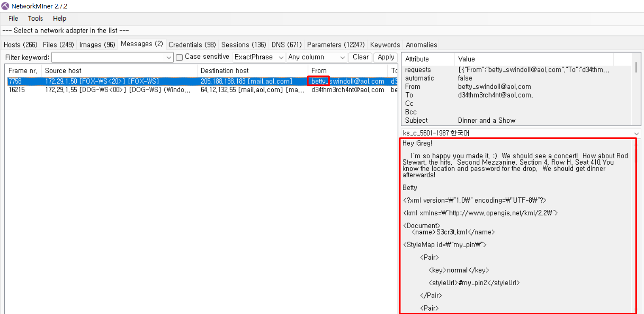
Task: Sort by the Destination host column header
Action: [x=253, y=71]
